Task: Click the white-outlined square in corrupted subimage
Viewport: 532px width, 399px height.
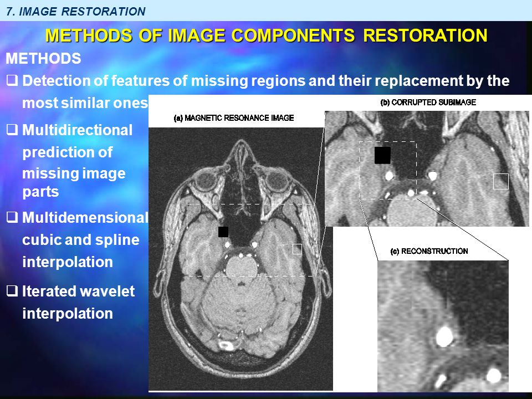Action: (501, 181)
